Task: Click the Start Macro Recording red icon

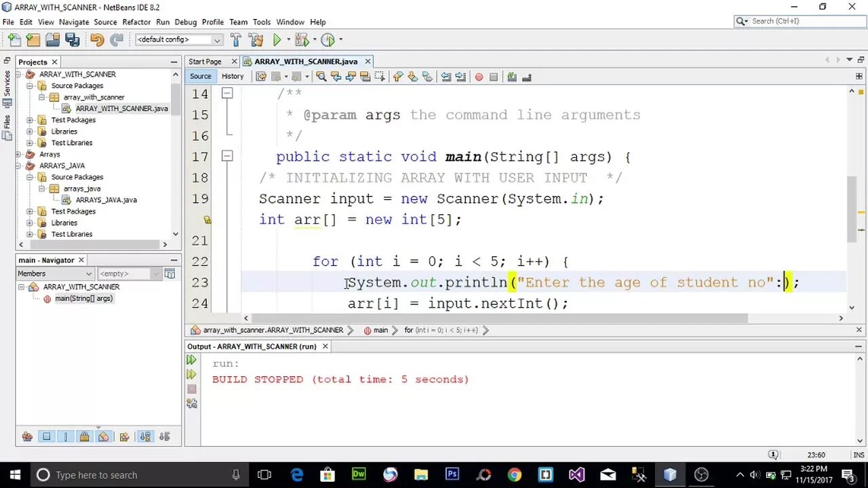Action: tap(479, 77)
